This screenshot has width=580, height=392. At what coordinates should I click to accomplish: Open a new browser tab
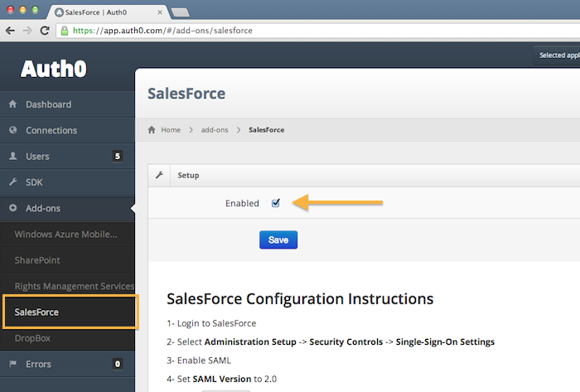pos(181,12)
